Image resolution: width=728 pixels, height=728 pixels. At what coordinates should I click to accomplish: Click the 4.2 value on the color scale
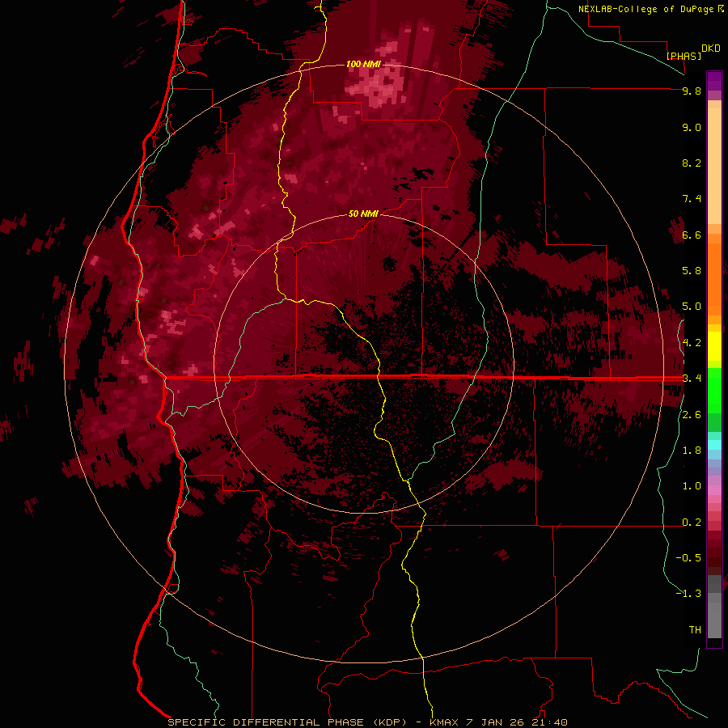click(x=692, y=343)
